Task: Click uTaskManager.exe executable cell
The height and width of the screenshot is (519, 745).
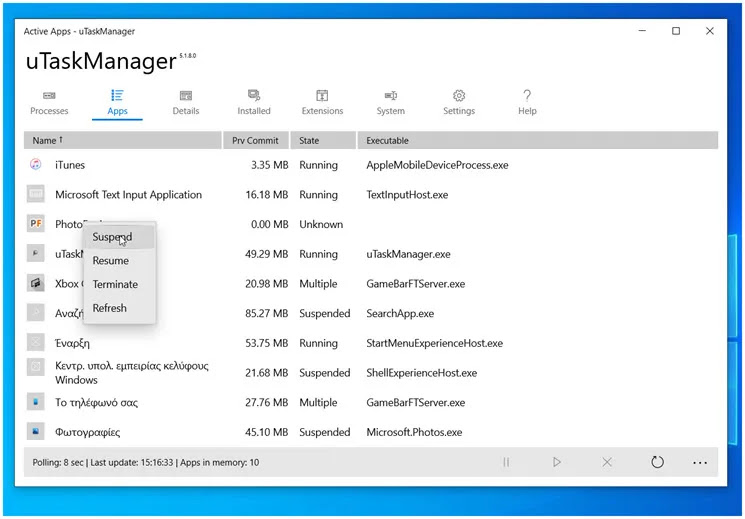Action: pos(408,254)
